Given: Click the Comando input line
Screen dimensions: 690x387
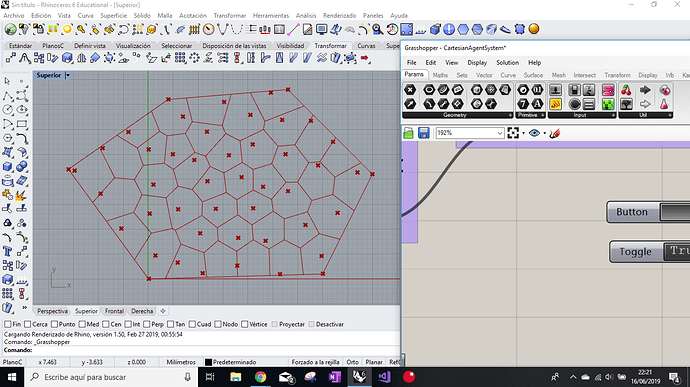Looking at the screenshot, I should [x=200, y=350].
